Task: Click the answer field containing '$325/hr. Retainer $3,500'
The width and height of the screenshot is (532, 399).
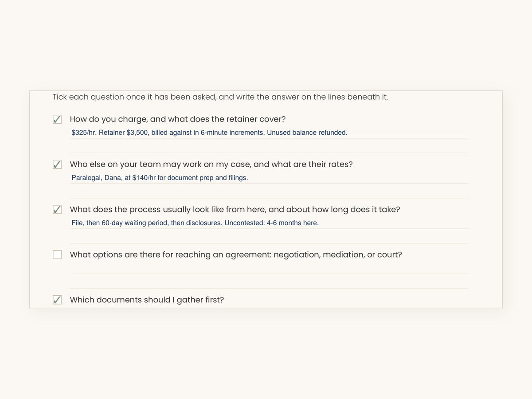Action: [269, 133]
